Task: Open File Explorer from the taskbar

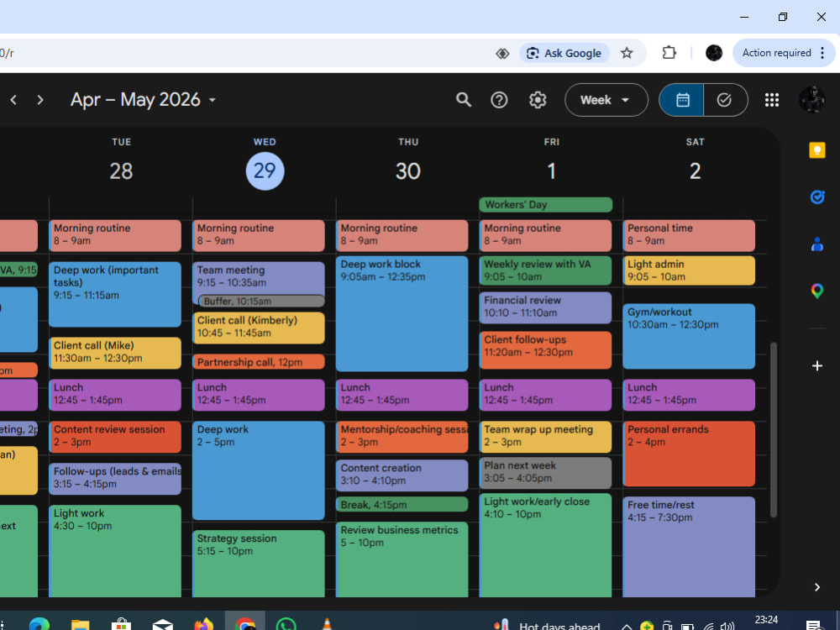Action: click(x=81, y=625)
